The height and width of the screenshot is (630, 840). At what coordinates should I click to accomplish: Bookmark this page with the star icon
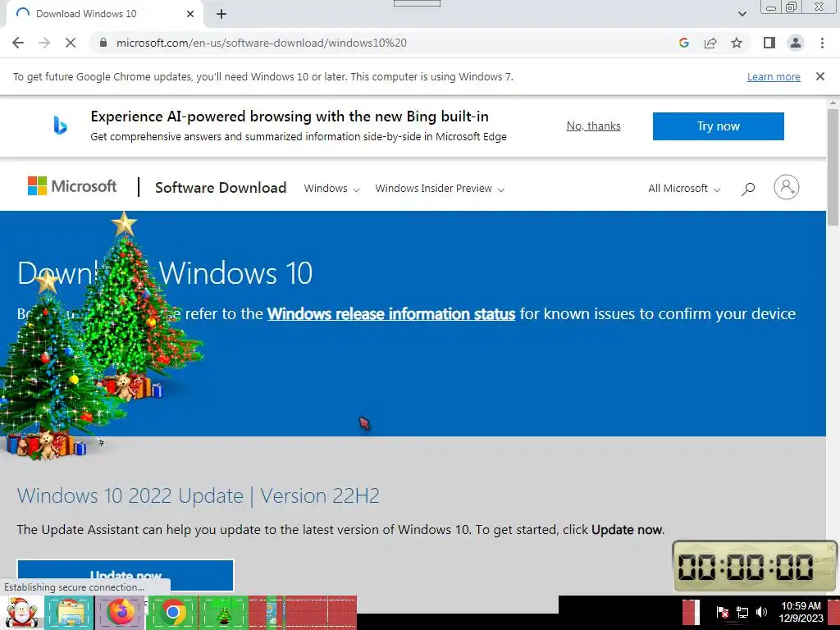737,43
